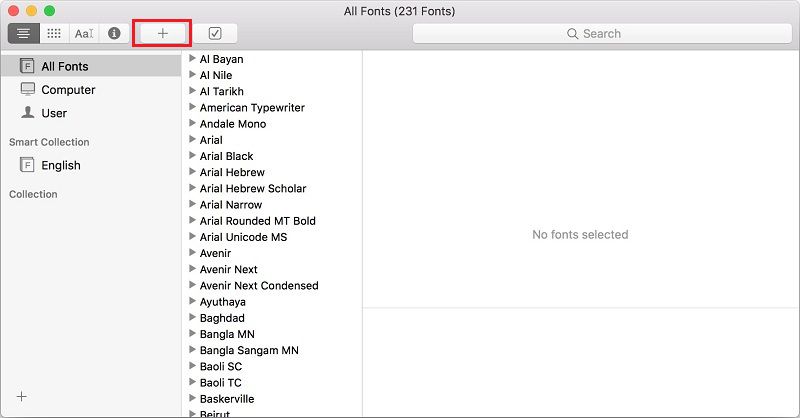
Task: Click the add font plus button
Action: click(162, 33)
